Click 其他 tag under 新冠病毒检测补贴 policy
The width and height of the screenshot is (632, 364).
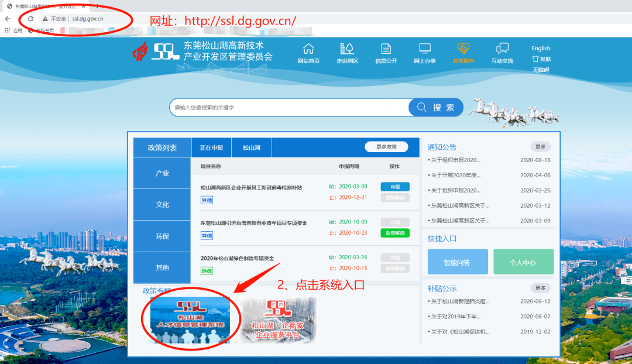(207, 200)
